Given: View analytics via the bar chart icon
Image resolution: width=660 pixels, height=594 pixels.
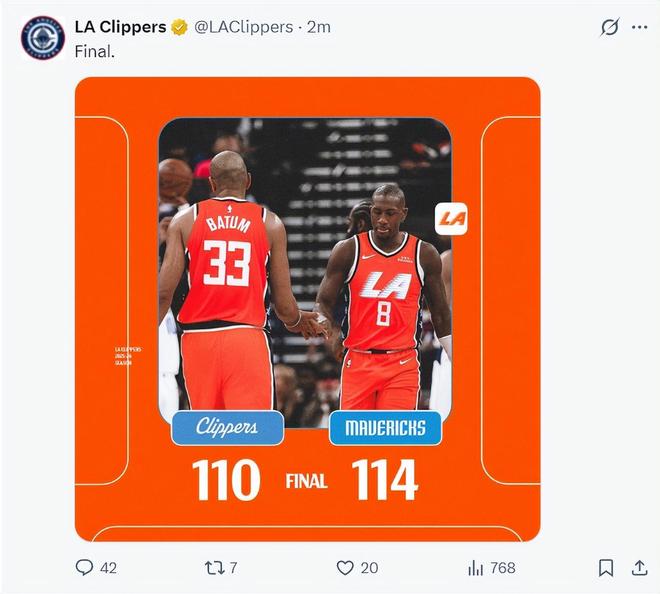Looking at the screenshot, I should (x=476, y=568).
